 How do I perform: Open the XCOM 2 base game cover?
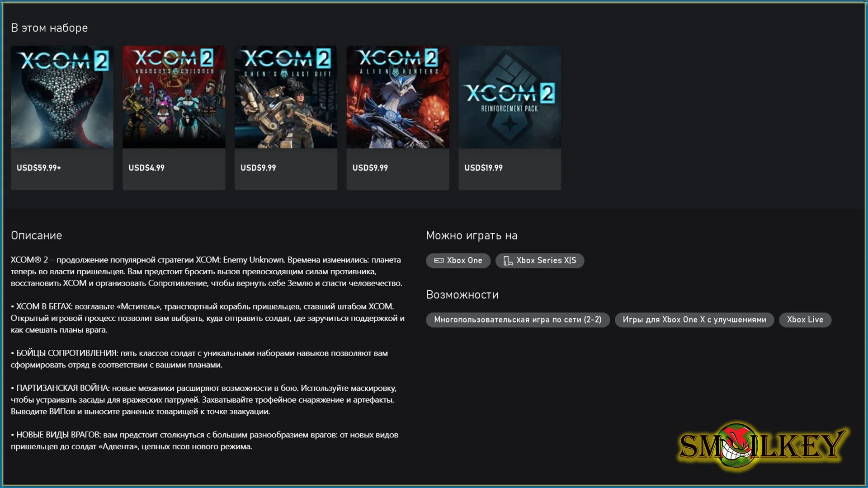[x=62, y=97]
